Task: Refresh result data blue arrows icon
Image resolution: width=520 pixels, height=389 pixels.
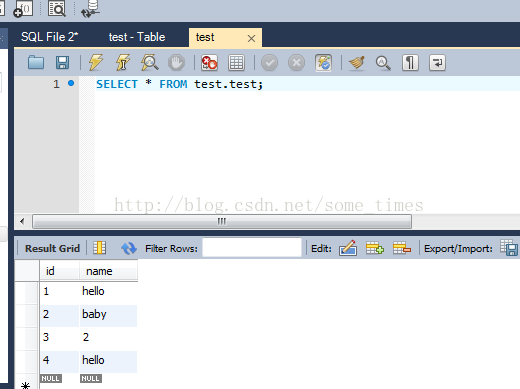Action: click(129, 248)
